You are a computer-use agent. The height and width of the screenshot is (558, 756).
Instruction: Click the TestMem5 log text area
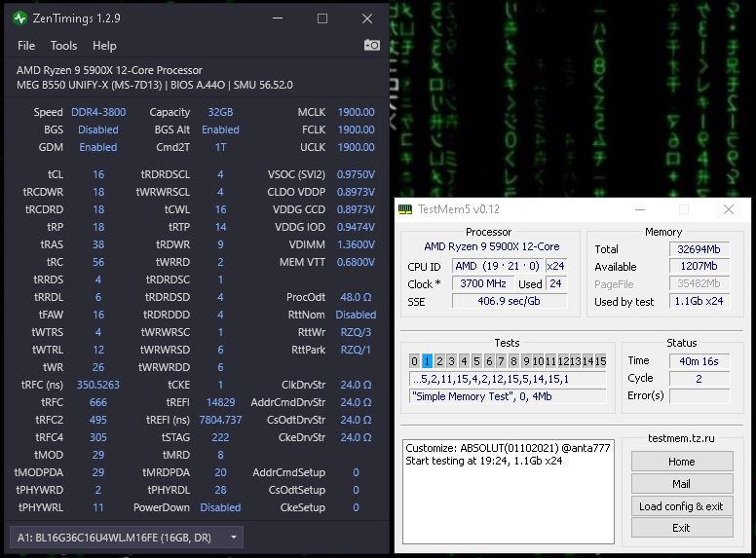[509, 491]
